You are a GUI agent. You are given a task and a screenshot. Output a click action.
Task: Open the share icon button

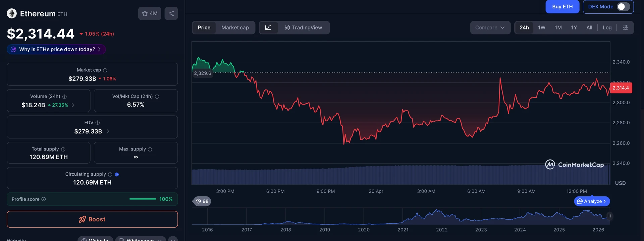click(x=171, y=13)
